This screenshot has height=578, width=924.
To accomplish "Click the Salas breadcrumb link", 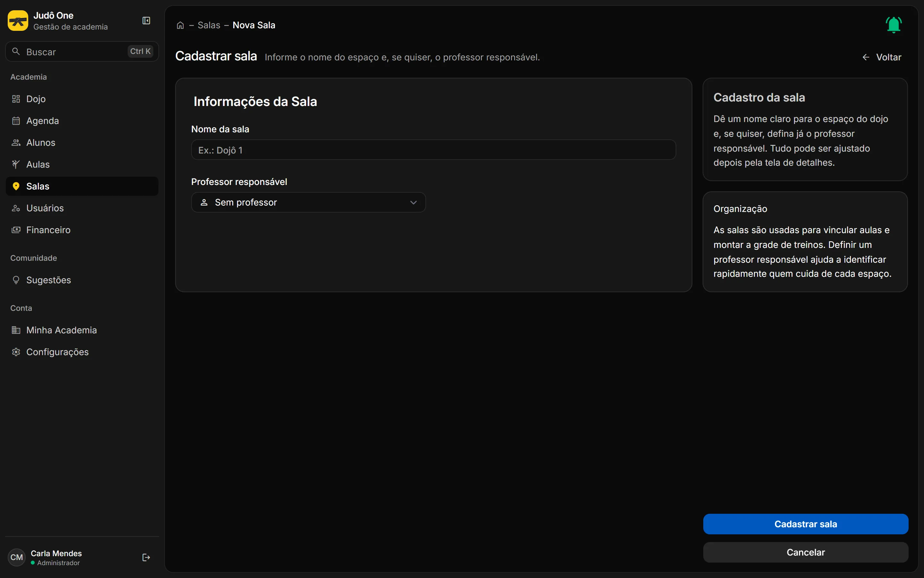I will [x=209, y=25].
